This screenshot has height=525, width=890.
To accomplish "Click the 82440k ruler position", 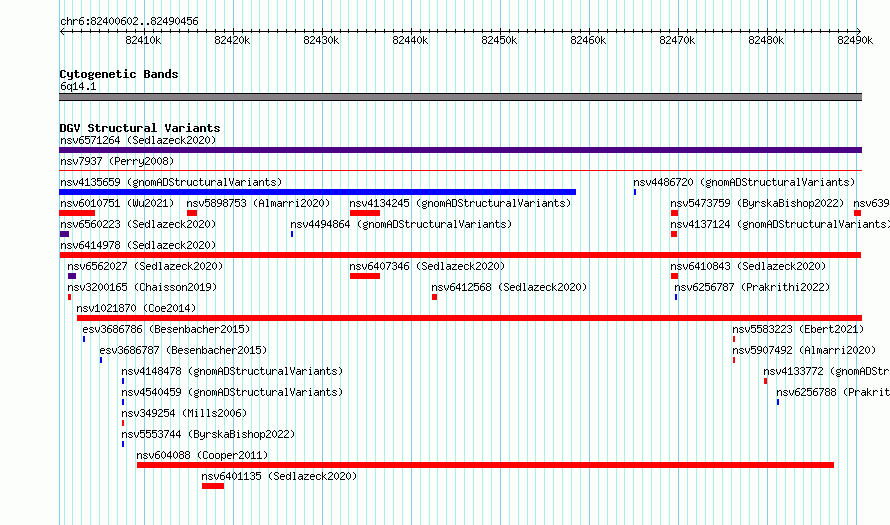I will click(410, 40).
